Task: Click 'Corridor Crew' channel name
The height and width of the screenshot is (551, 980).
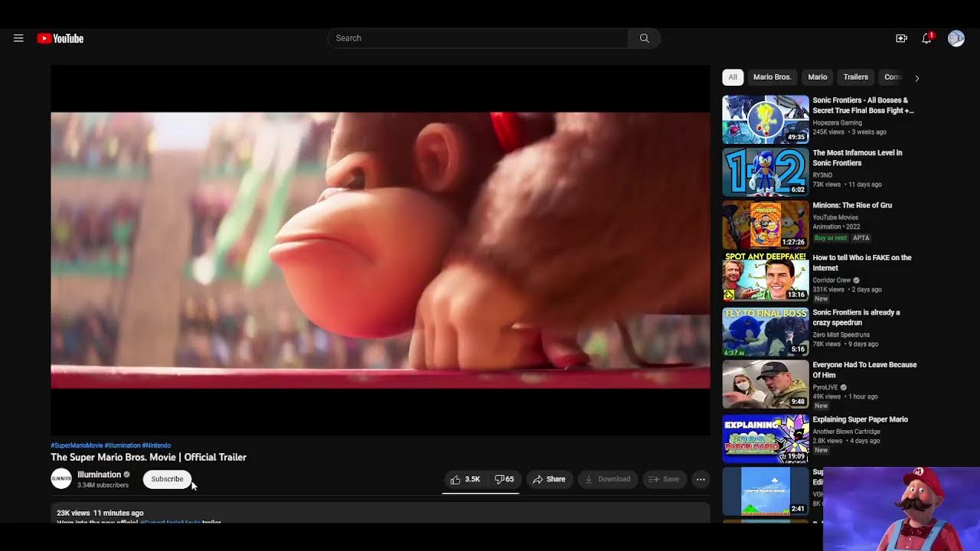Action: (832, 280)
